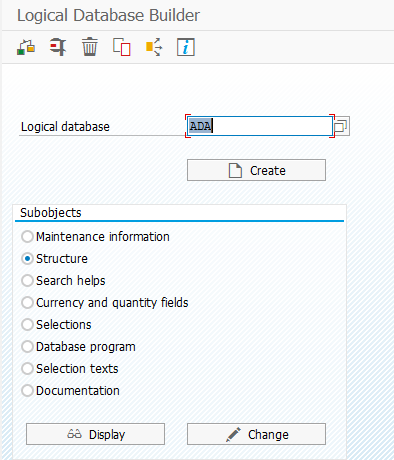
Task: Select the Selections radio button
Action: [x=27, y=325]
